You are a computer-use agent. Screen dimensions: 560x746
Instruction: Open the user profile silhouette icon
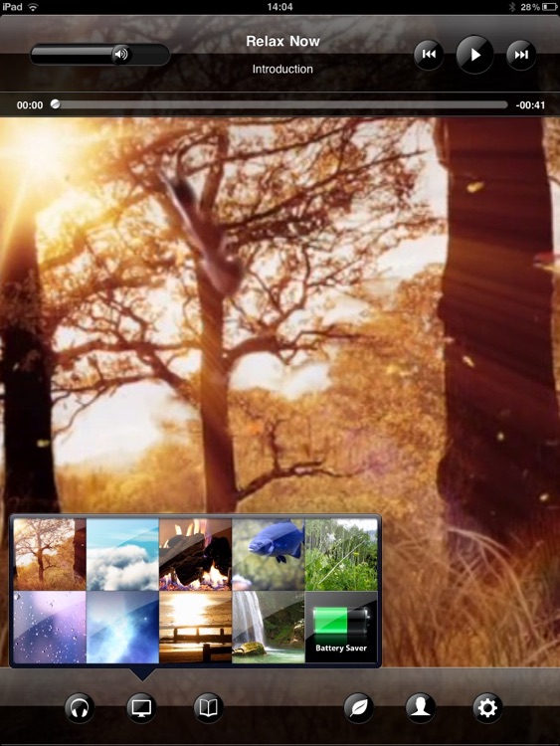(x=420, y=708)
